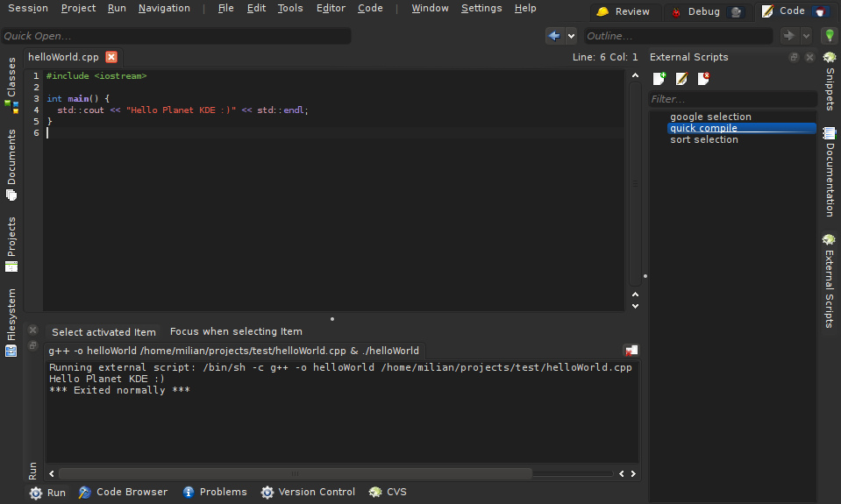Viewport: 841px width, 504px height.
Task: Open the Code Browser bottom tab
Action: [123, 493]
